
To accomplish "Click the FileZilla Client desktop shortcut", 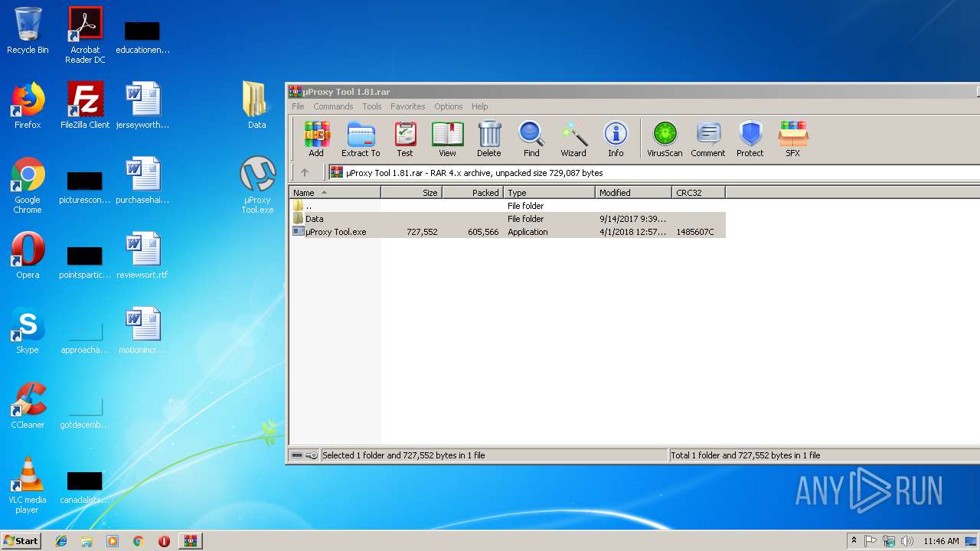I will [x=85, y=106].
